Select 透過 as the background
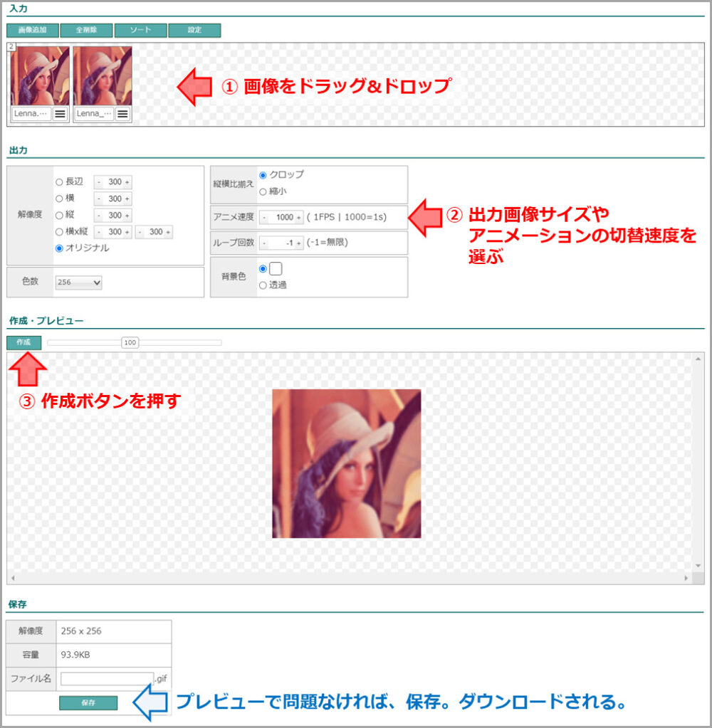This screenshot has height=728, width=712. pos(263,285)
